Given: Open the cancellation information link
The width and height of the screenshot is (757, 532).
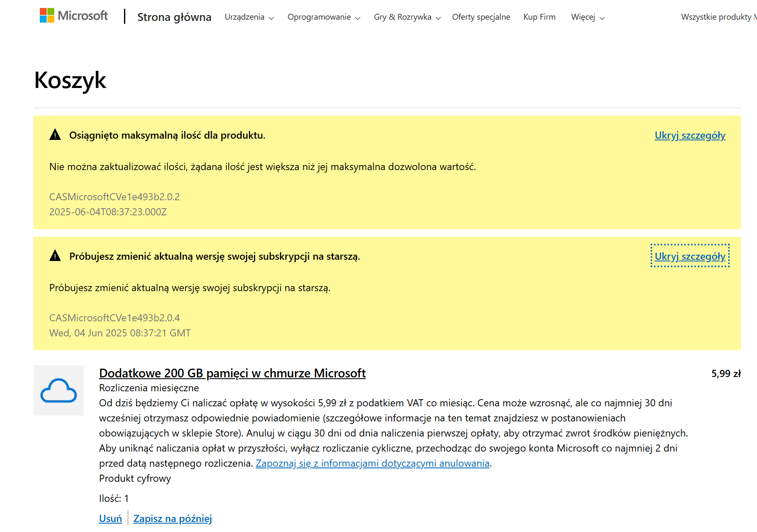Looking at the screenshot, I should [x=372, y=463].
